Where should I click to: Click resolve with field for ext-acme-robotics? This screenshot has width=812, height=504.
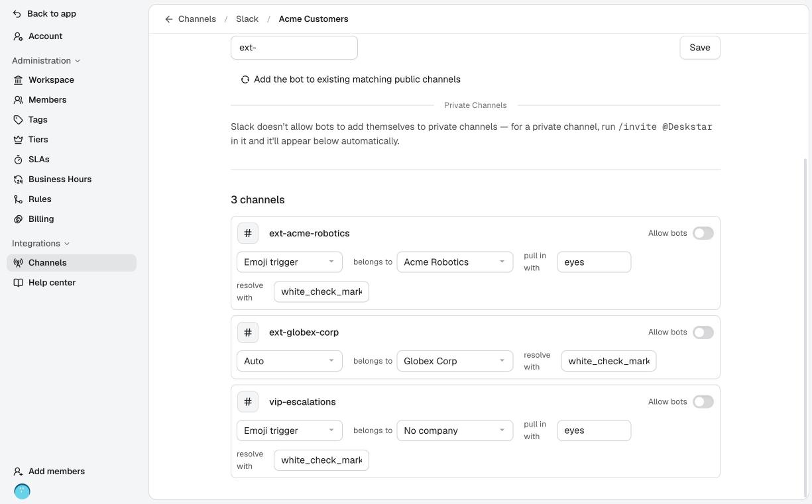(321, 292)
